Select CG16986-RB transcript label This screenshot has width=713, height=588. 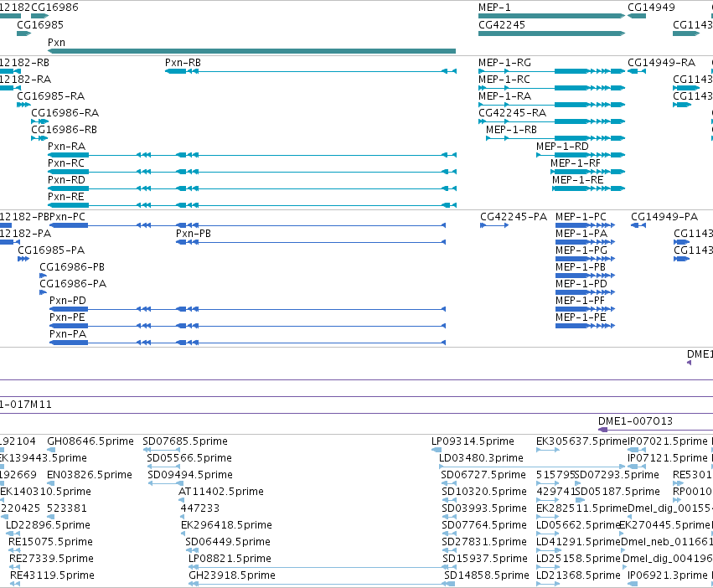tap(65, 130)
